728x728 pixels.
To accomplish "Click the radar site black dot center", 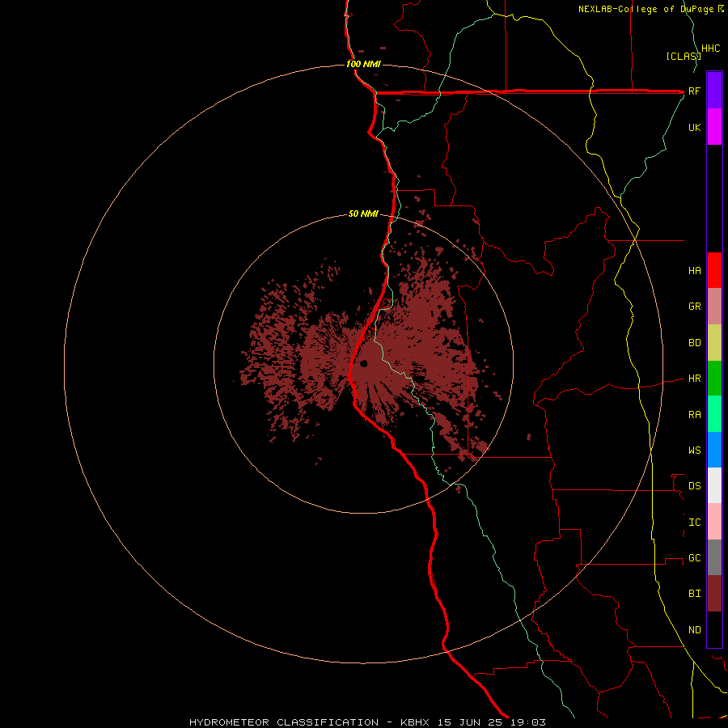I will pos(363,363).
